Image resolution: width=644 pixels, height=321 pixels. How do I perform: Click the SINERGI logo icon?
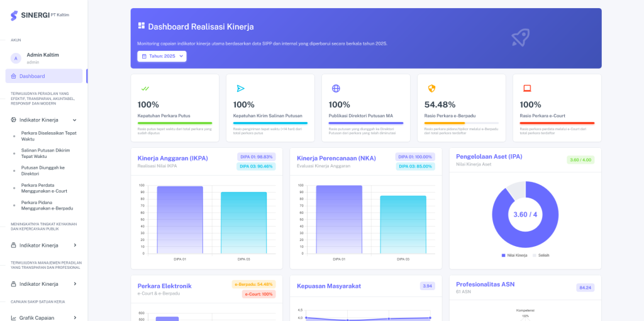pos(14,16)
